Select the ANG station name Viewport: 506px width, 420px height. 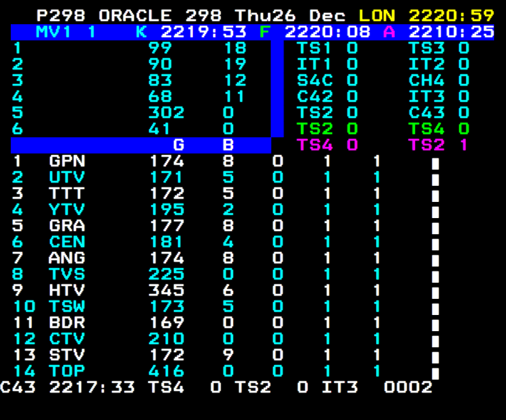coord(67,257)
